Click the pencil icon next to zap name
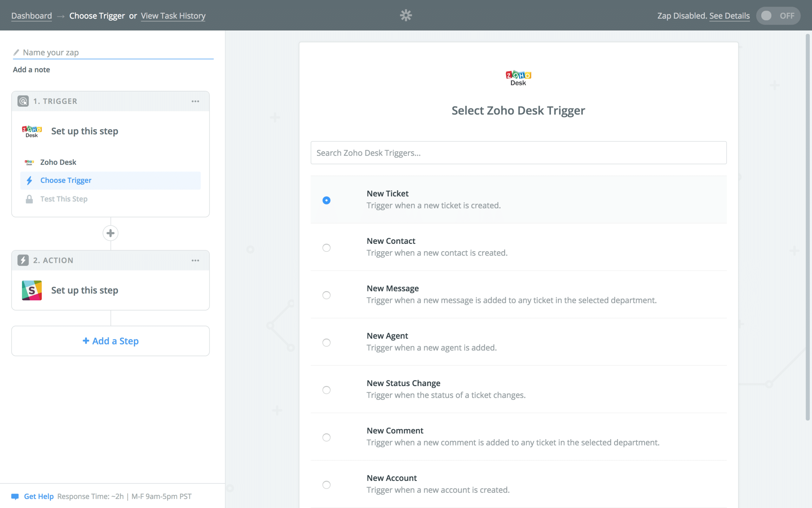The image size is (812, 508). click(x=16, y=52)
